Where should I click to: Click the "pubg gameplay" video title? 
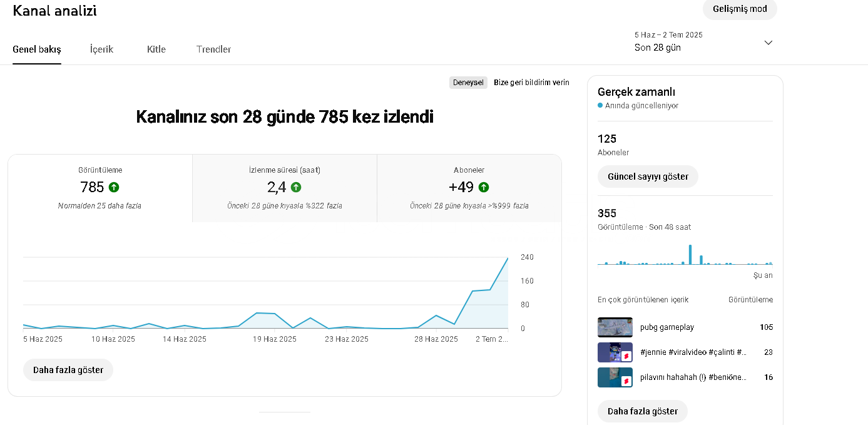click(667, 327)
